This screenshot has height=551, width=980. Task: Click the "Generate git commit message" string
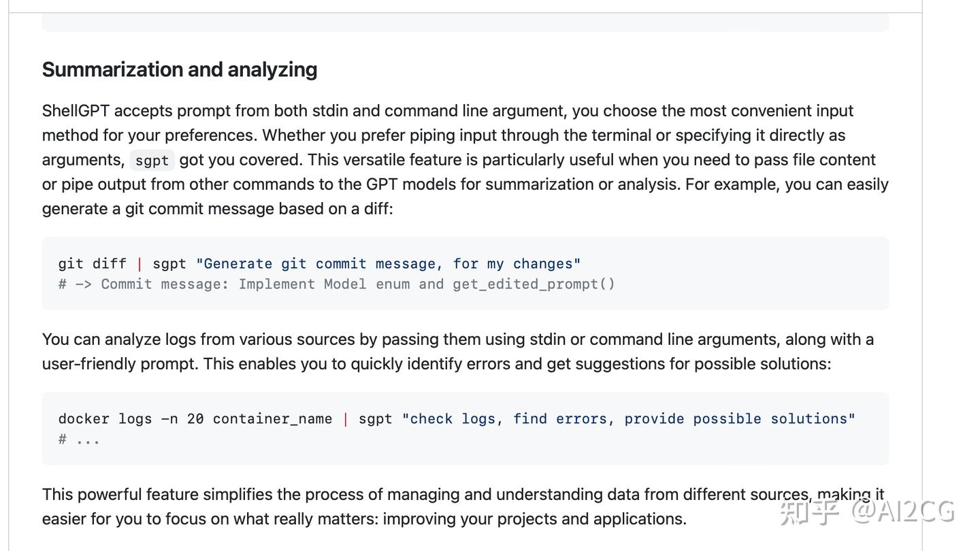[x=388, y=264]
